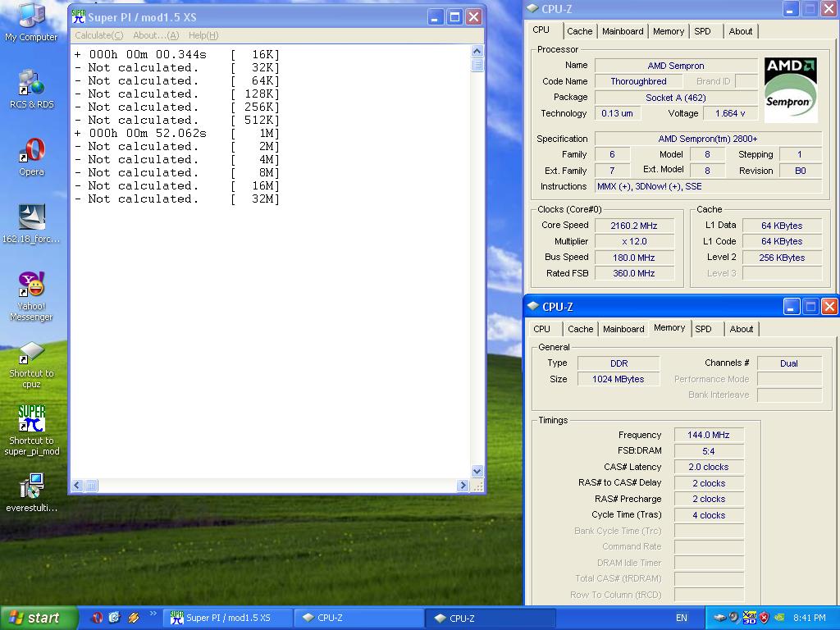Click the Channels # Dual field

click(x=789, y=363)
